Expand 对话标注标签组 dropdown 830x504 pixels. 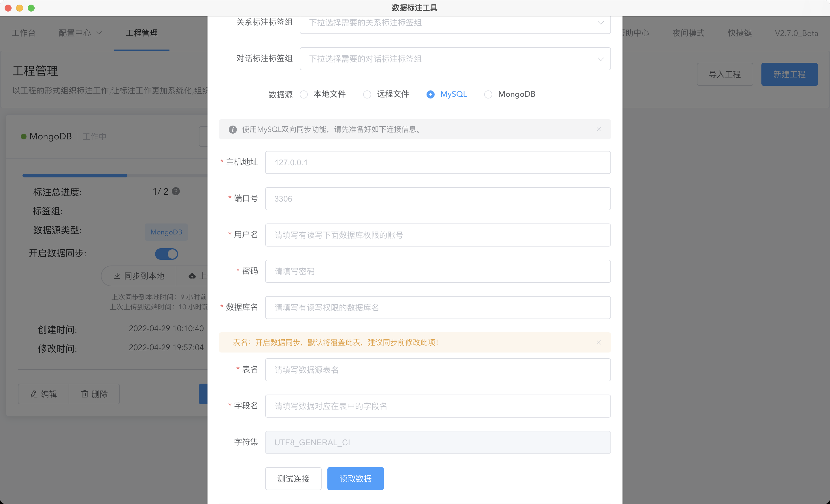[455, 59]
